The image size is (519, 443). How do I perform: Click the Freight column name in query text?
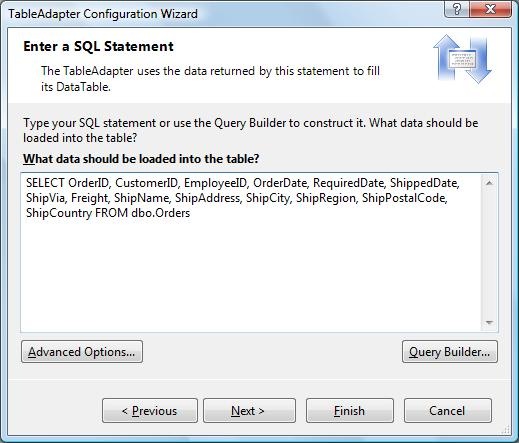pos(90,198)
